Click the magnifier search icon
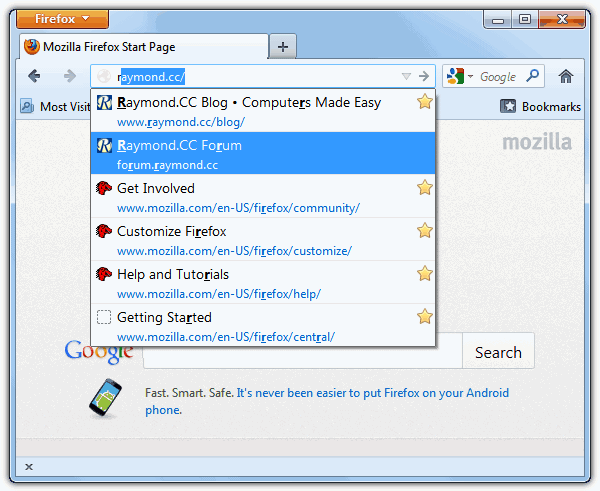Image resolution: width=600 pixels, height=491 pixels. pos(533,76)
